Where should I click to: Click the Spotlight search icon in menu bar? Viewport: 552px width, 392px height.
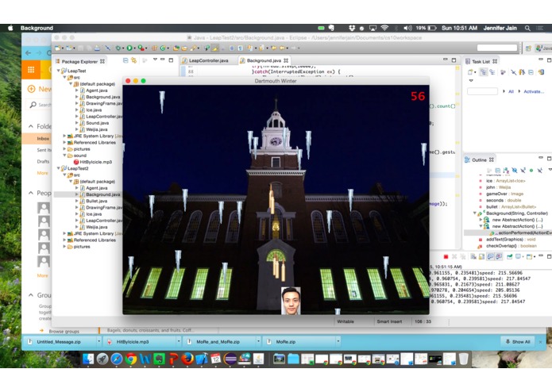point(527,28)
